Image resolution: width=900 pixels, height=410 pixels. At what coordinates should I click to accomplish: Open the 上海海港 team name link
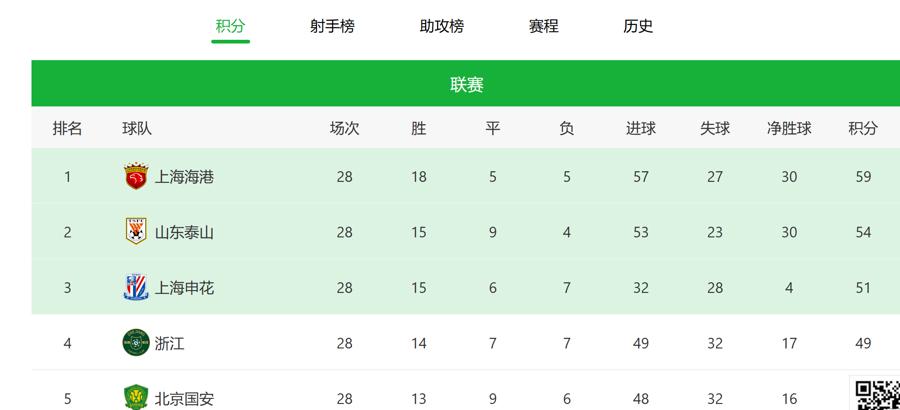pos(184,177)
